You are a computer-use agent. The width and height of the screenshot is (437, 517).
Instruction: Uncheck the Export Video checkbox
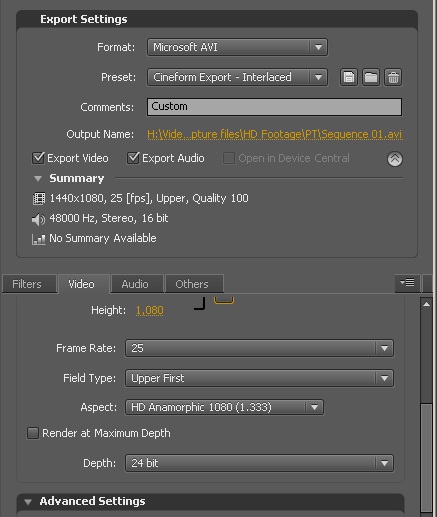pos(38,158)
